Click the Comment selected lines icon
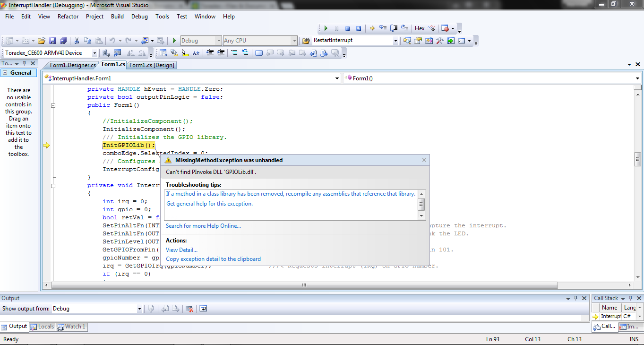 tap(234, 54)
